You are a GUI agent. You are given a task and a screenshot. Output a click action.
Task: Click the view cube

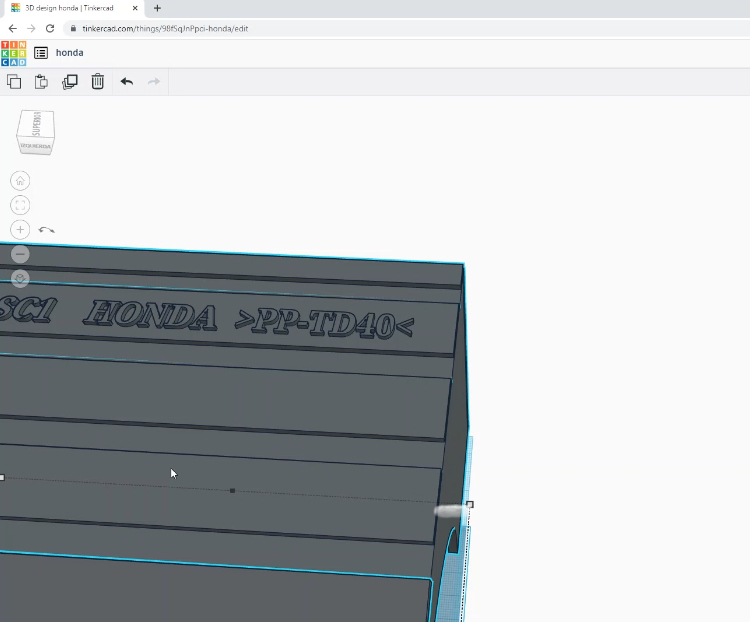click(36, 132)
